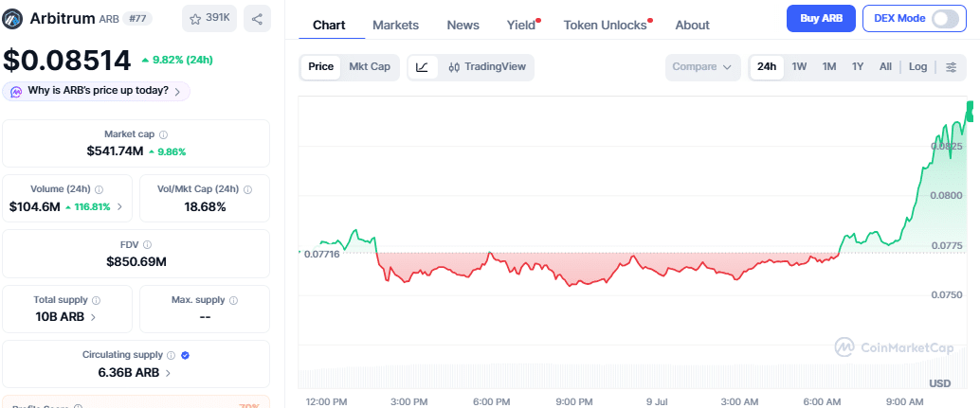Toggle Log scale on chart
This screenshot has width=980, height=408.
pyautogui.click(x=918, y=67)
